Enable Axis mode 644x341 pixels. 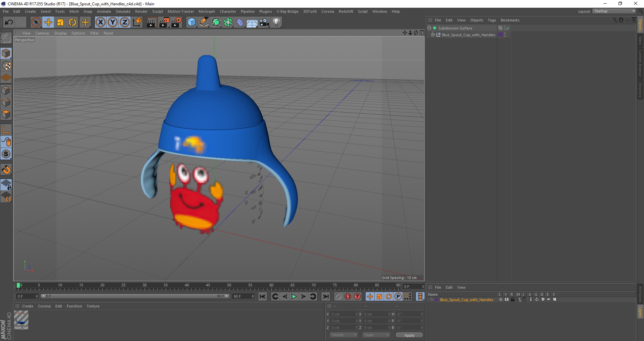pyautogui.click(x=6, y=130)
